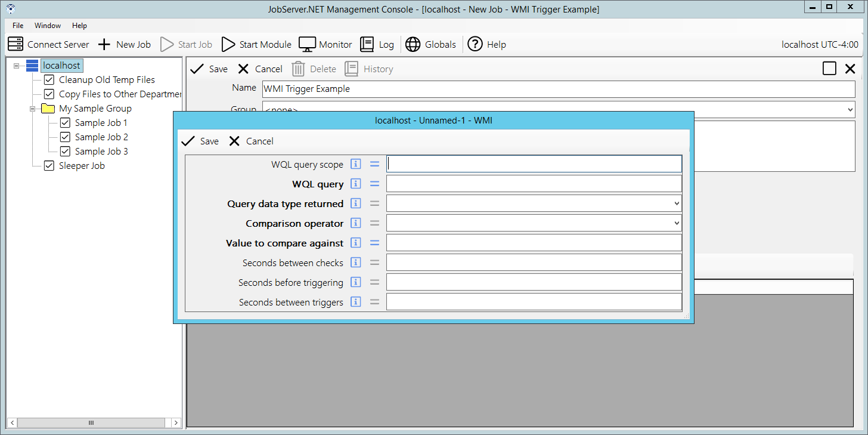The height and width of the screenshot is (435, 868).
Task: Toggle the Sample Job 2 checkbox
Action: 65,137
